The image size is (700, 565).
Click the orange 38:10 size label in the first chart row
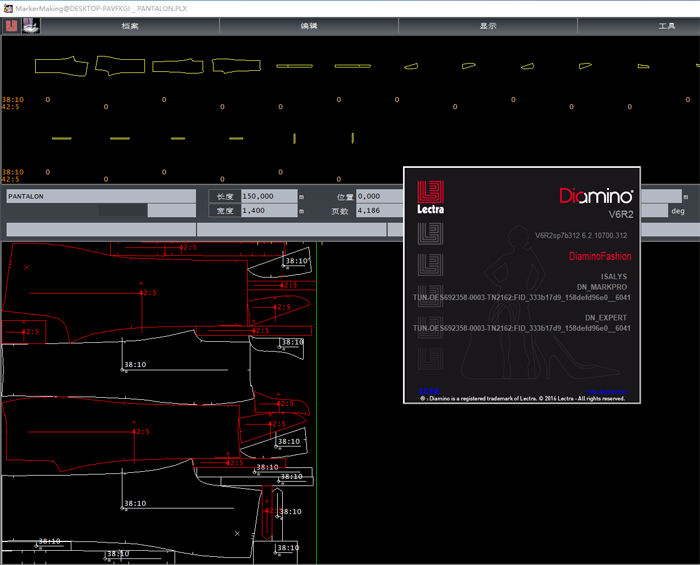click(13, 100)
